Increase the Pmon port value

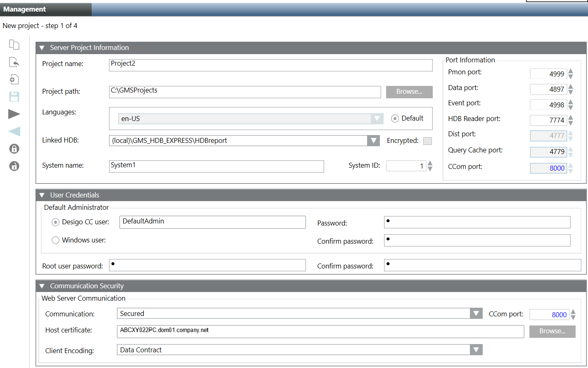point(571,71)
